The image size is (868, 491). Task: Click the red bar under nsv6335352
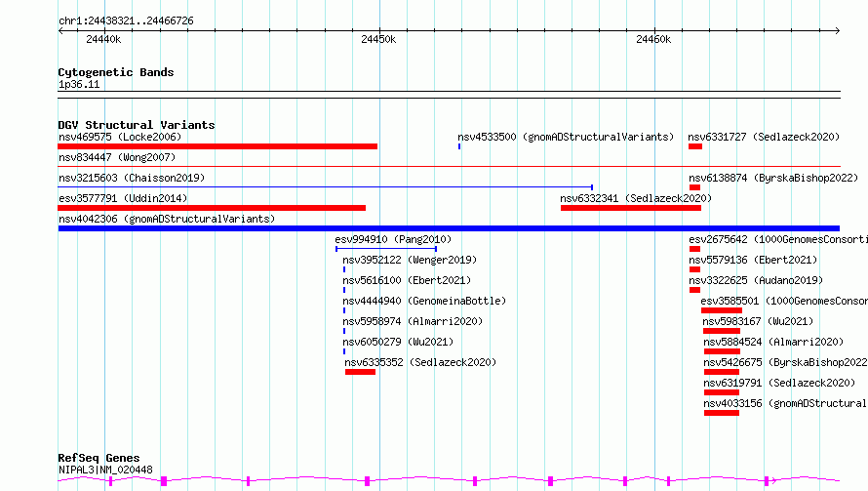(x=361, y=372)
